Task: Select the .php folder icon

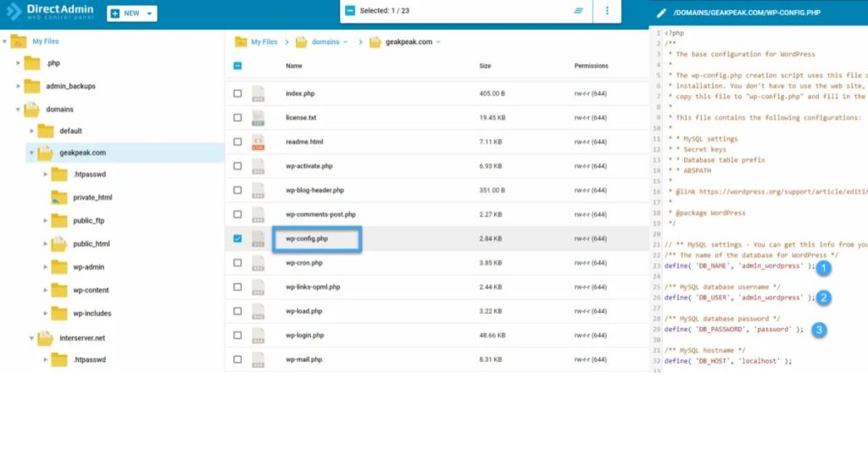Action: (x=32, y=63)
